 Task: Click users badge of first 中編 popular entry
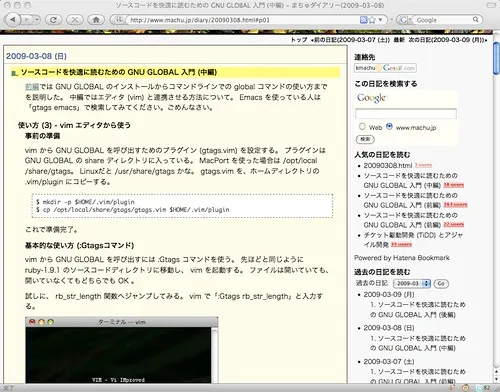[454, 185]
